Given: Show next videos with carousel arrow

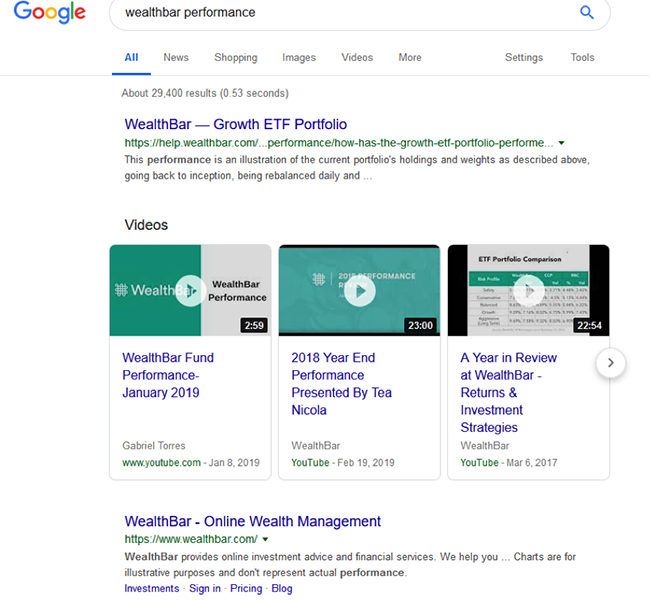Looking at the screenshot, I should tap(611, 363).
